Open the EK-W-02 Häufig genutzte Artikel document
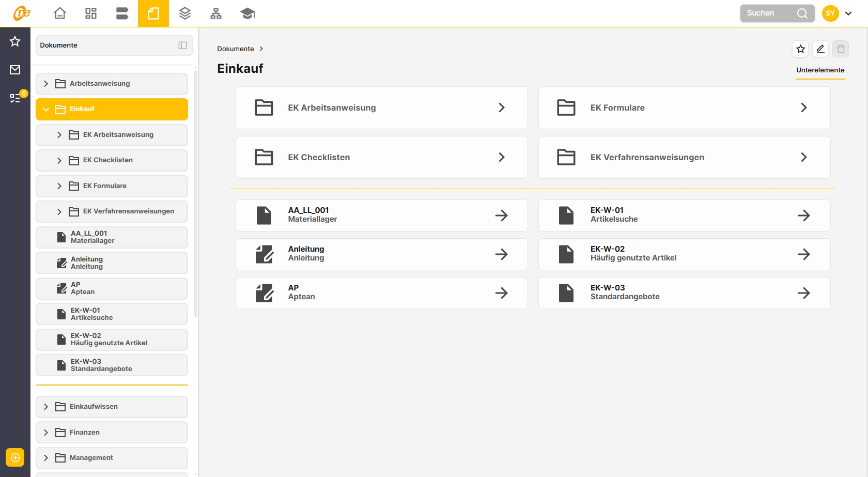 (x=684, y=254)
